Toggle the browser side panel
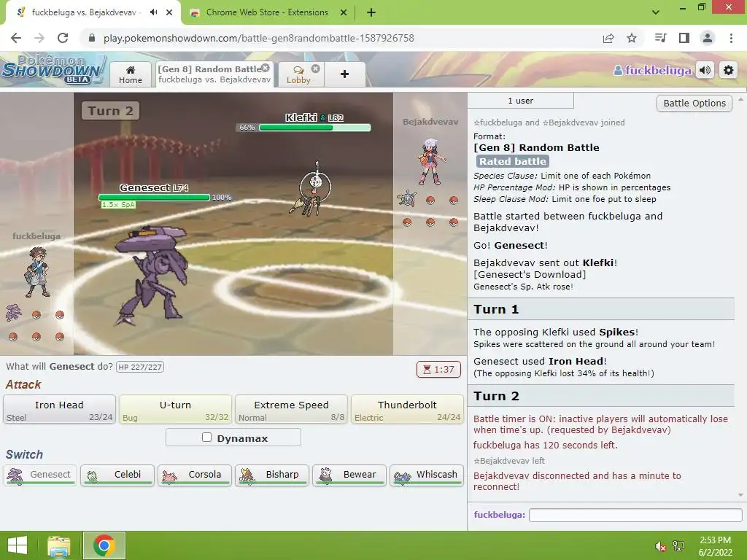 tap(684, 38)
